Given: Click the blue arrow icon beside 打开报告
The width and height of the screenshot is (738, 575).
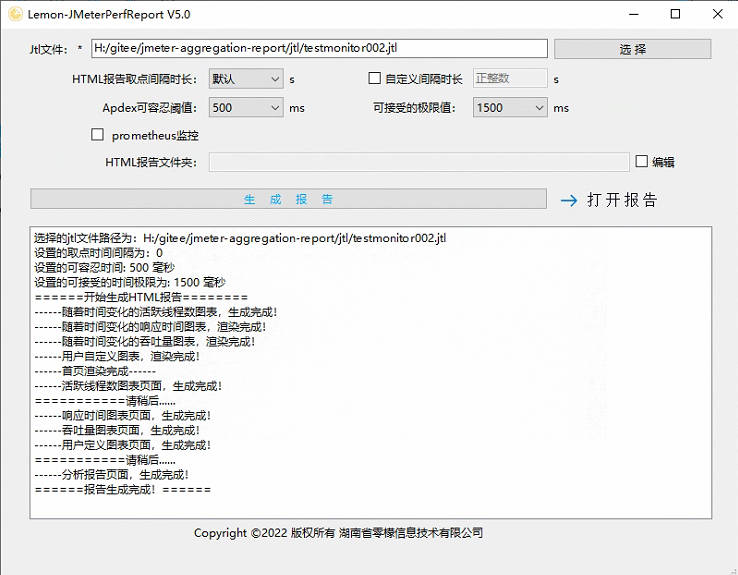Looking at the screenshot, I should coord(569,200).
